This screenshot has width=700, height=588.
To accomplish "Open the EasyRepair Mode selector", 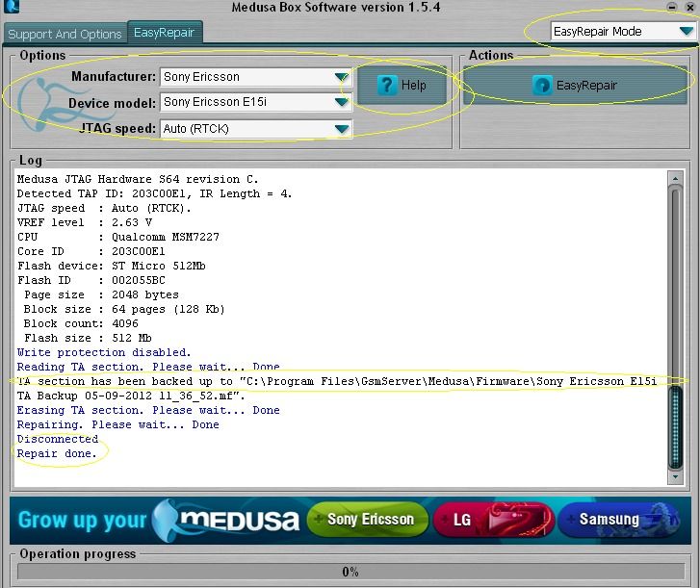I will pos(623,31).
